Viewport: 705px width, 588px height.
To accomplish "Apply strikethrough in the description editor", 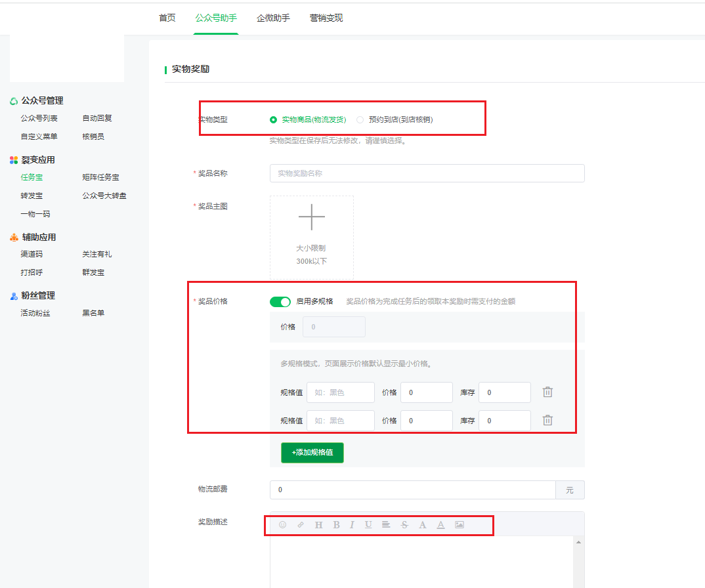I will [405, 524].
